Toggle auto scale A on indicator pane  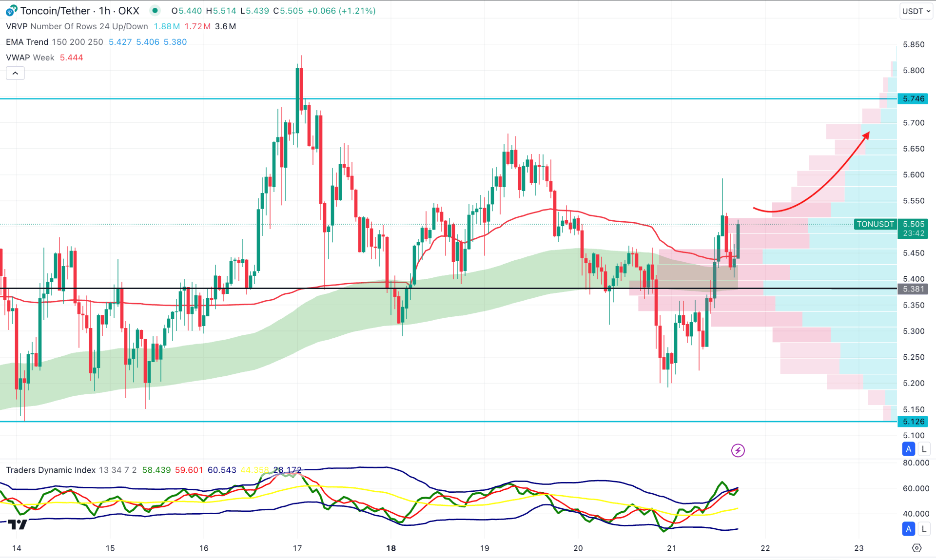pyautogui.click(x=909, y=529)
